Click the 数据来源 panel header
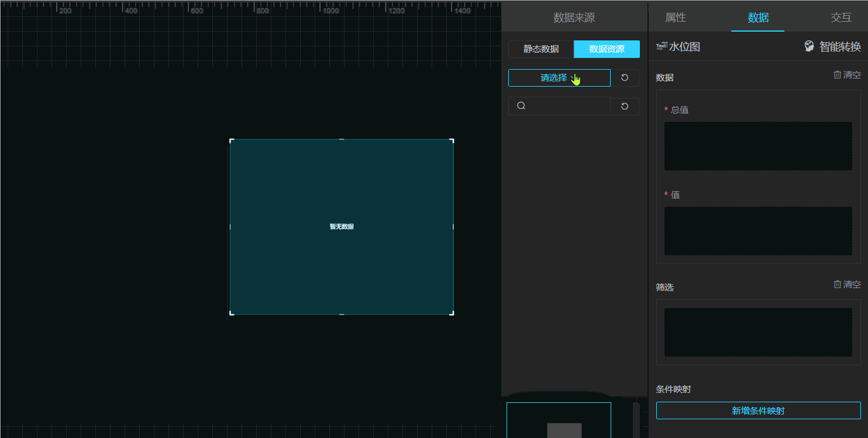This screenshot has height=438, width=868. click(574, 18)
